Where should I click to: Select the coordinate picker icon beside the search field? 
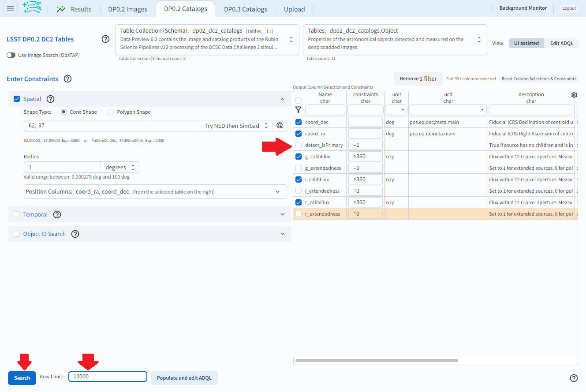[280, 126]
